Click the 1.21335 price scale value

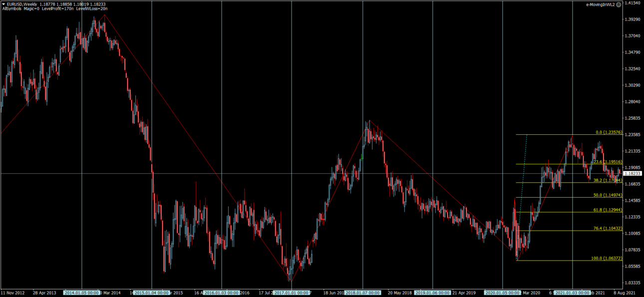(x=633, y=151)
